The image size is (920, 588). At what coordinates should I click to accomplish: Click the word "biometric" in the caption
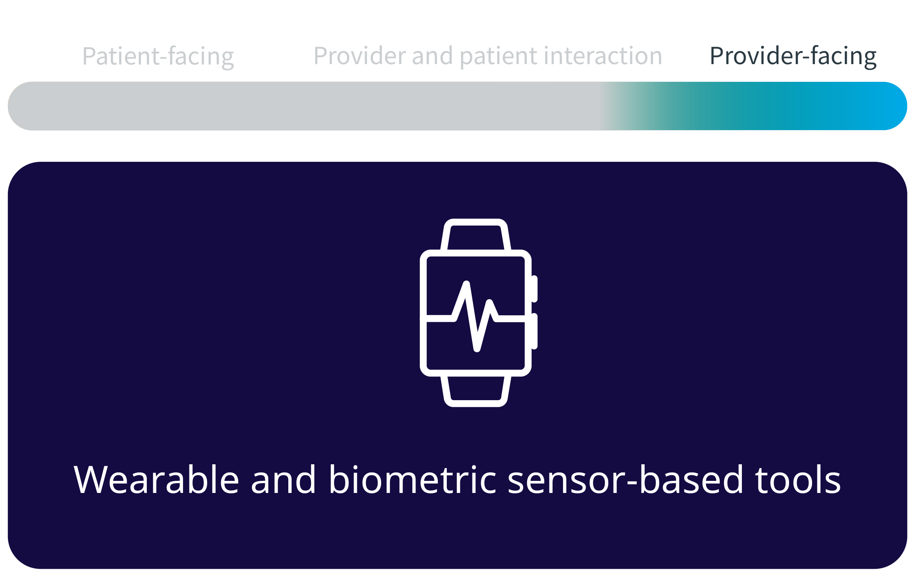click(412, 479)
